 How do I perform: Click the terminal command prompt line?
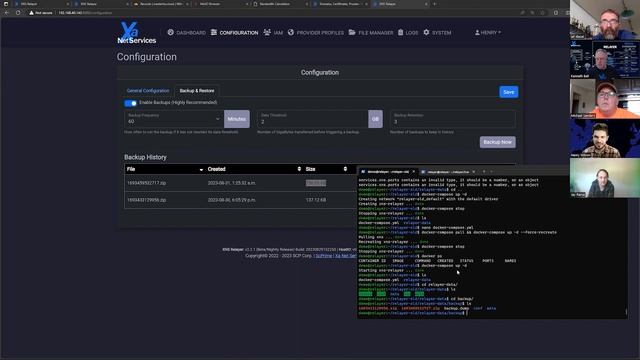(412, 313)
